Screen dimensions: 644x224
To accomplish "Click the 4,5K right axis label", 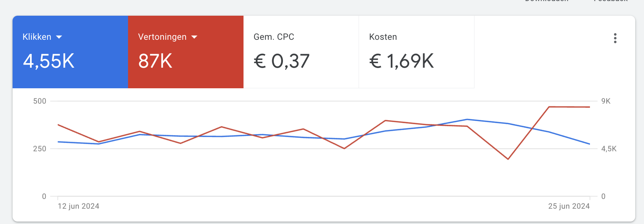I will (x=609, y=149).
